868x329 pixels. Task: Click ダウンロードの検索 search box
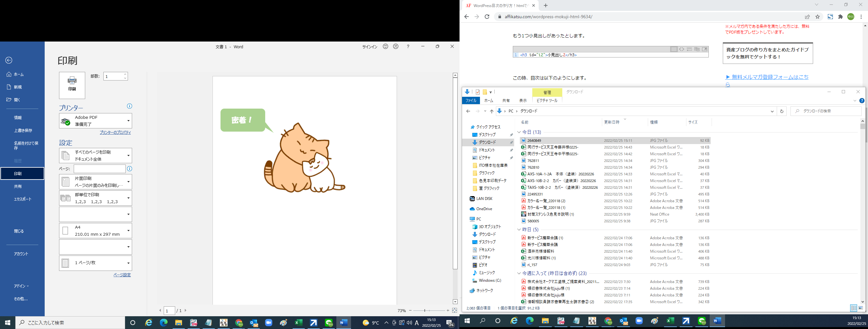[826, 111]
